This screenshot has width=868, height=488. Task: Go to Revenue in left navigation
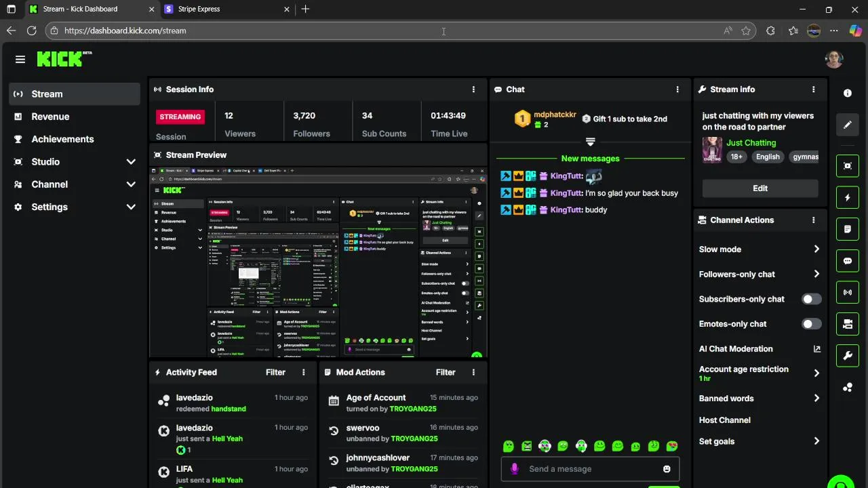coord(75,117)
